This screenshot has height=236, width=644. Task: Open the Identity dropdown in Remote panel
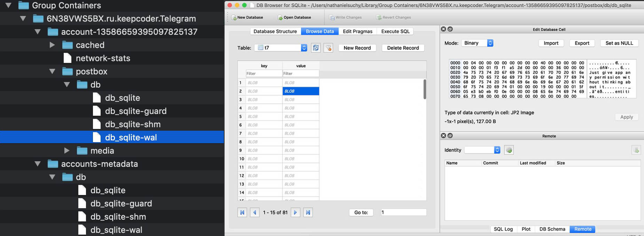coord(482,150)
